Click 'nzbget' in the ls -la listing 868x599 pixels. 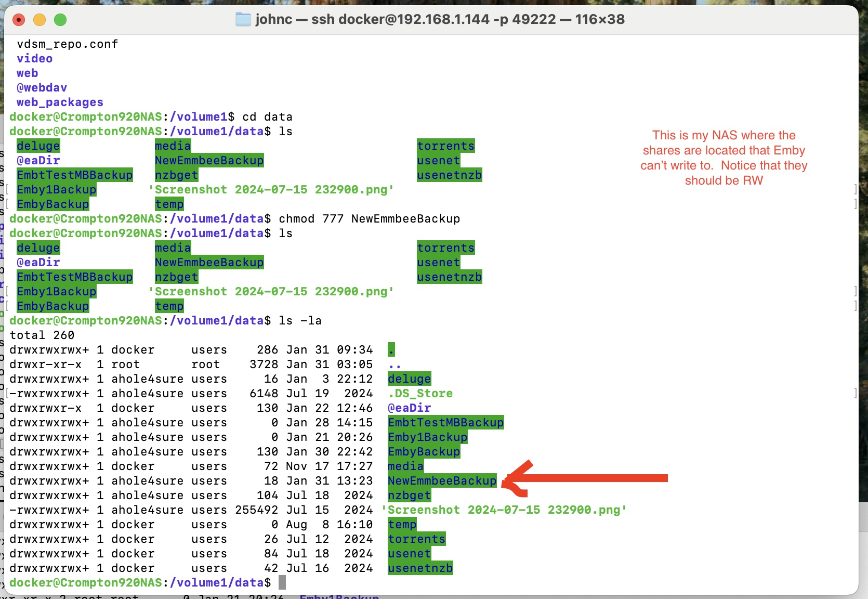[x=410, y=496]
